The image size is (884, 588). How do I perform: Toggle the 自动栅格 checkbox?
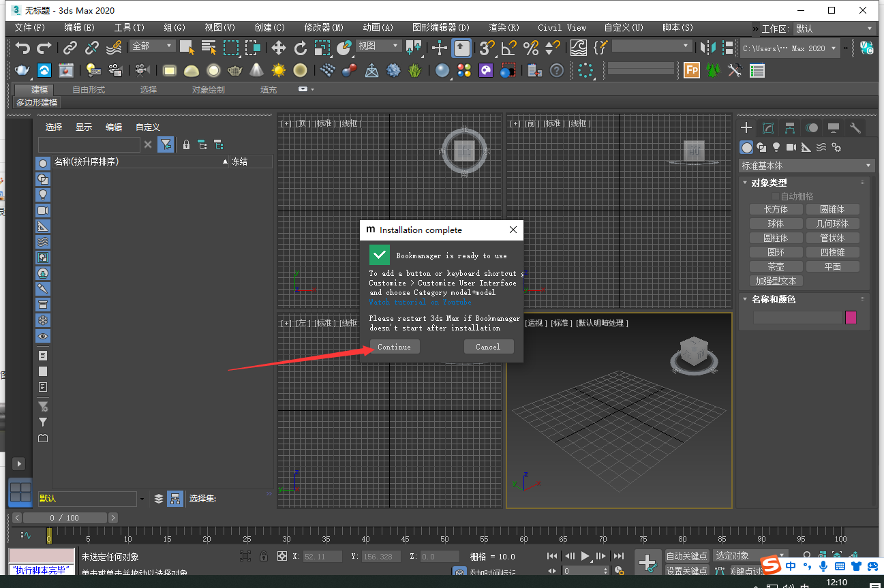[x=776, y=196]
